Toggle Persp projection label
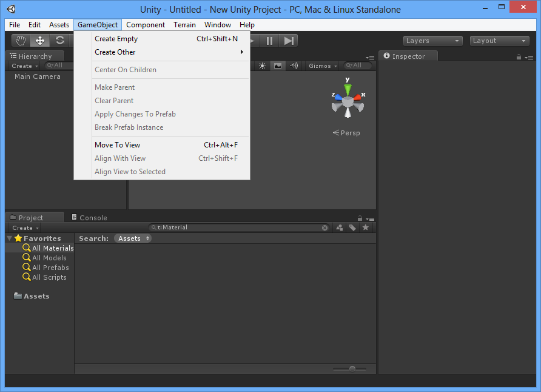541x392 pixels. click(x=346, y=133)
